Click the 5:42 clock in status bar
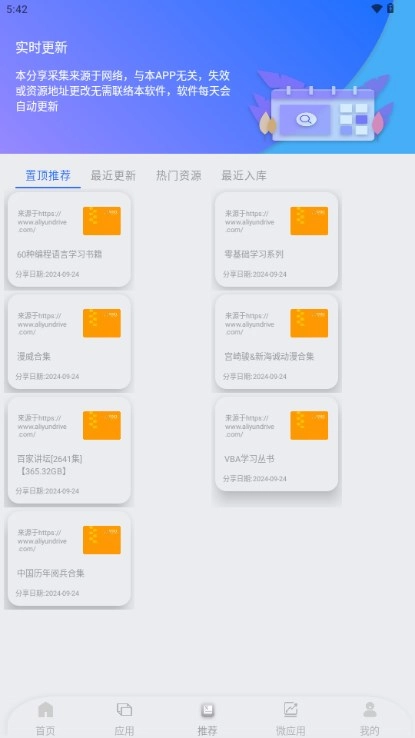 point(17,9)
